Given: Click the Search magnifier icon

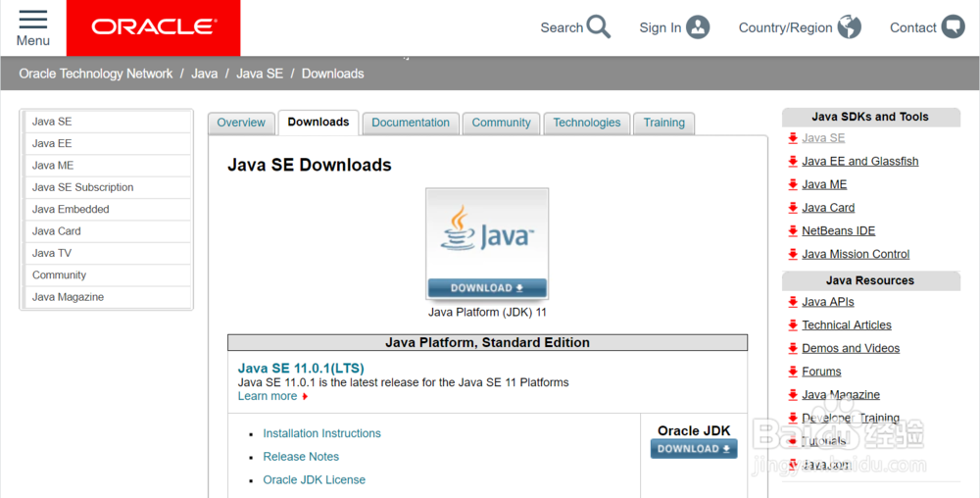Looking at the screenshot, I should pyautogui.click(x=599, y=26).
